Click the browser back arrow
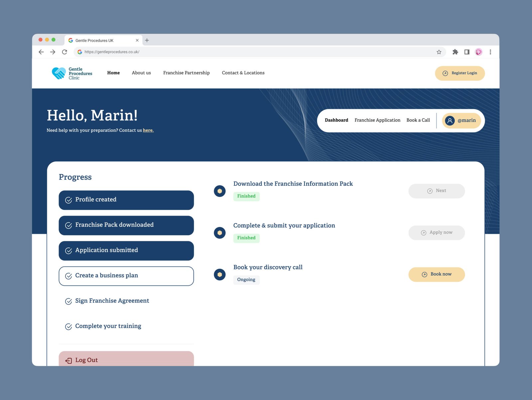The width and height of the screenshot is (532, 400). [41, 52]
